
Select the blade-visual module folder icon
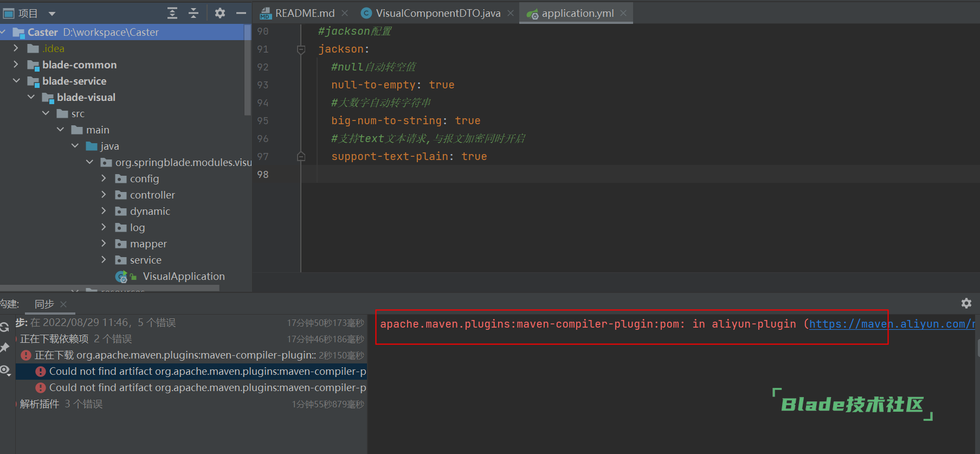(x=48, y=98)
